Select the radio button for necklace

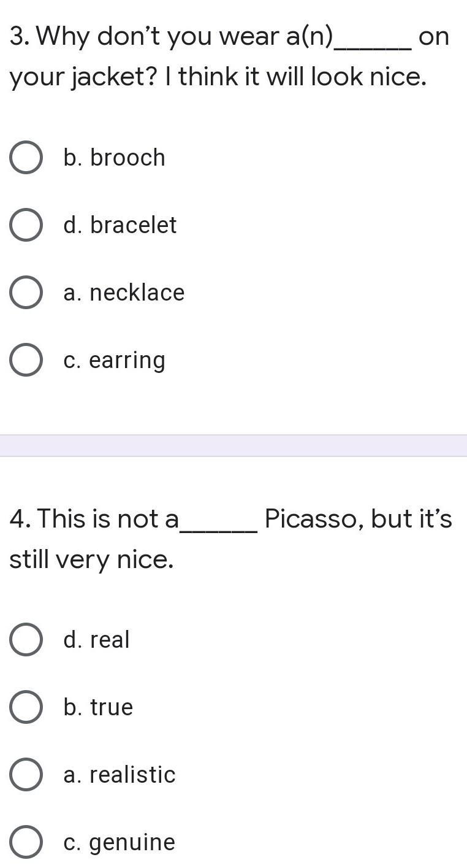tap(26, 293)
